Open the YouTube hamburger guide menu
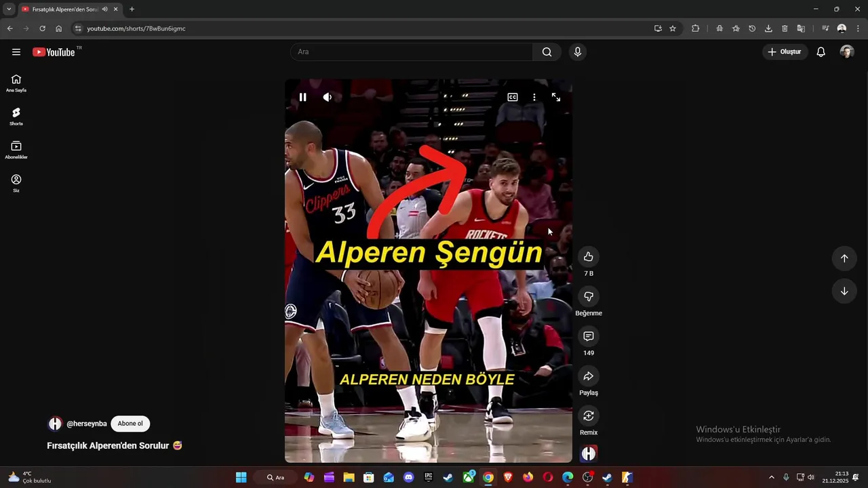The image size is (868, 488). (x=16, y=52)
